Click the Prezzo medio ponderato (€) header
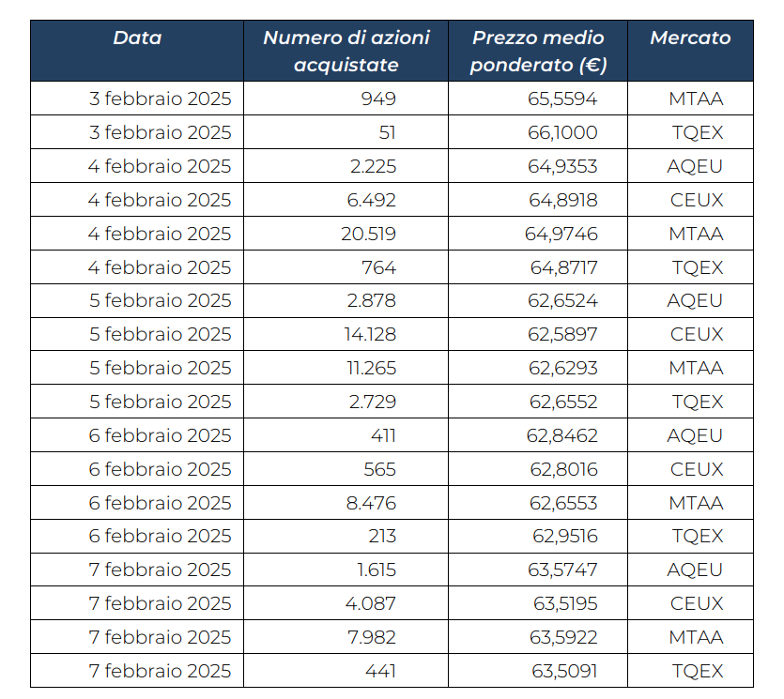 pyautogui.click(x=538, y=51)
